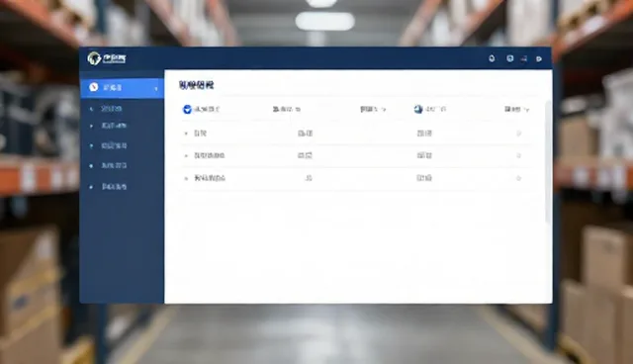Collapse the highlighted sidebar section chevron
The image size is (633, 364).
[156, 88]
